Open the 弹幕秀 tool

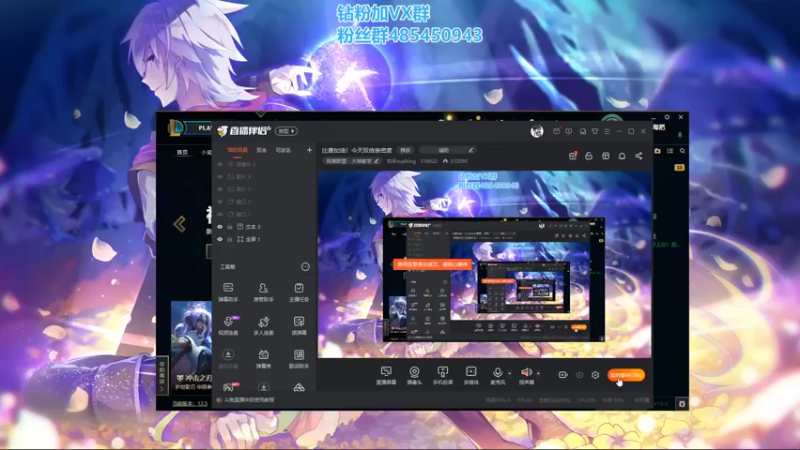(x=263, y=359)
